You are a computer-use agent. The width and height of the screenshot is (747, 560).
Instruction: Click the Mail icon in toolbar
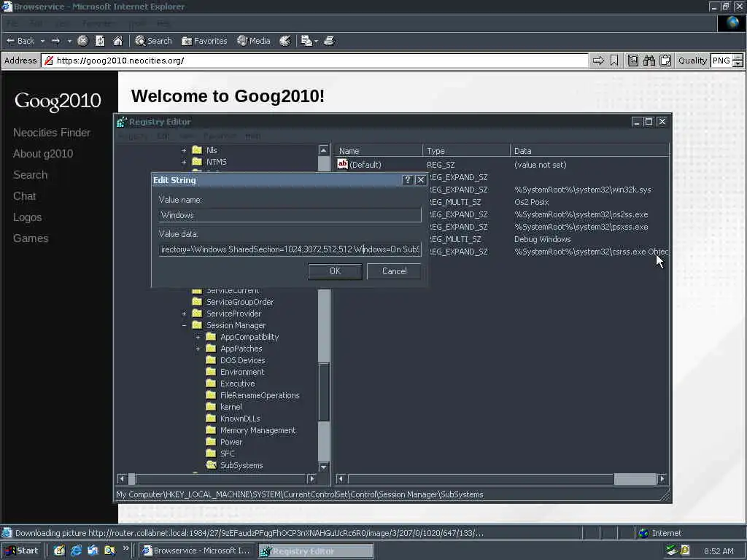[x=306, y=41]
